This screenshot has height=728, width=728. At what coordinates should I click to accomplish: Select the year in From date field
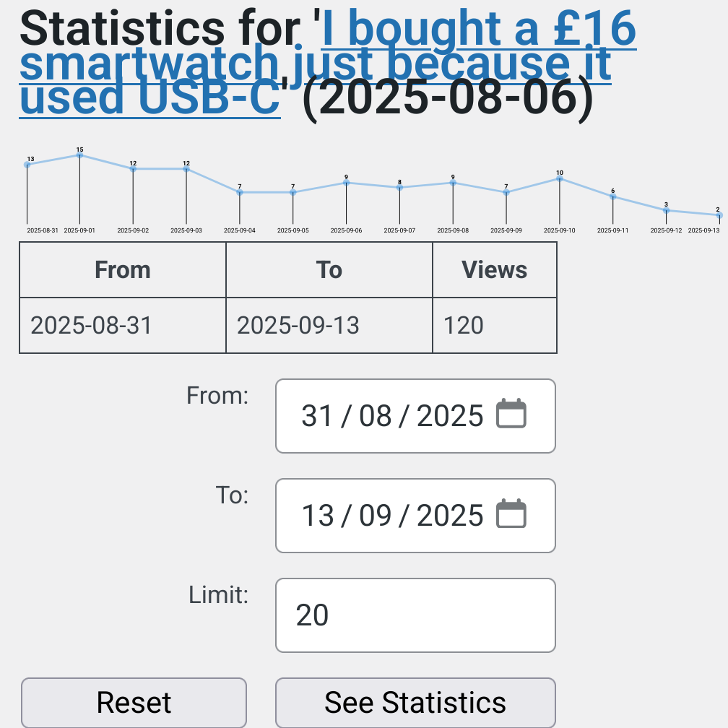click(x=450, y=416)
